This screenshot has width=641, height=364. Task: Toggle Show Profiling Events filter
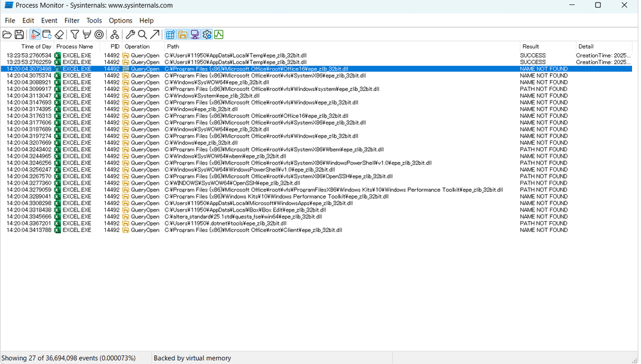219,35
